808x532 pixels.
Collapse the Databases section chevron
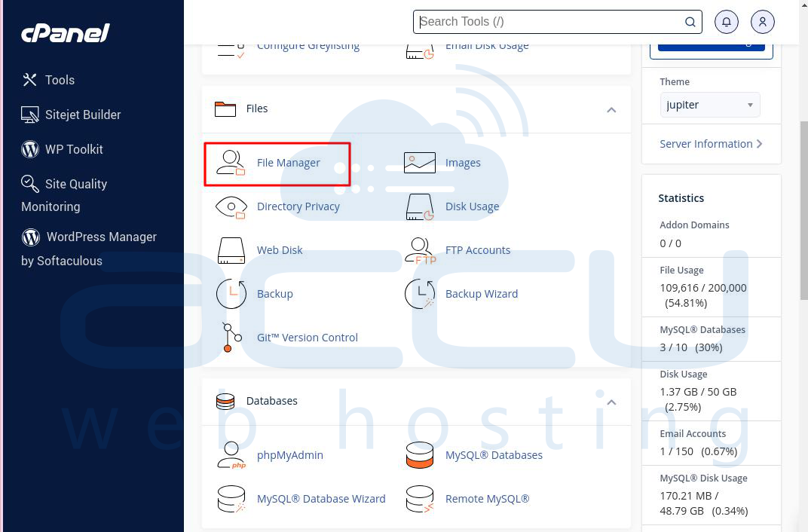(x=612, y=402)
